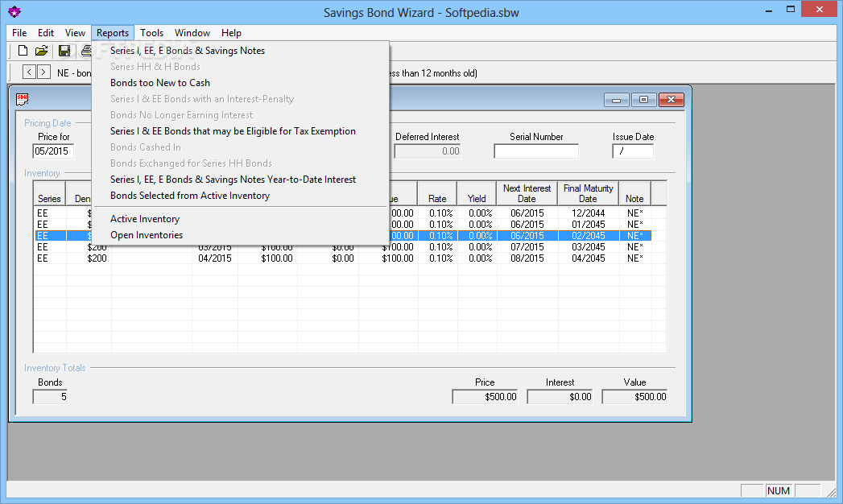This screenshot has width=843, height=504.
Task: Click the Print toolbar icon
Action: point(85,51)
